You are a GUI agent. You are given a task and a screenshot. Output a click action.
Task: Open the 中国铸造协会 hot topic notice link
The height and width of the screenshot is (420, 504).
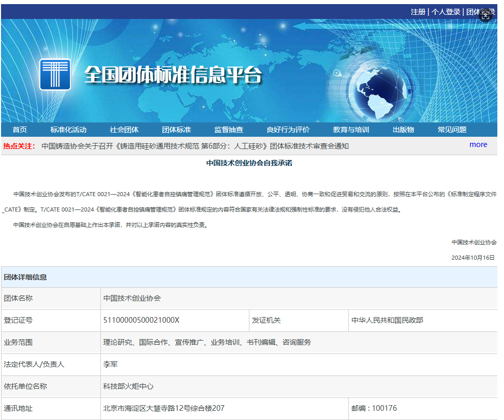(x=195, y=146)
